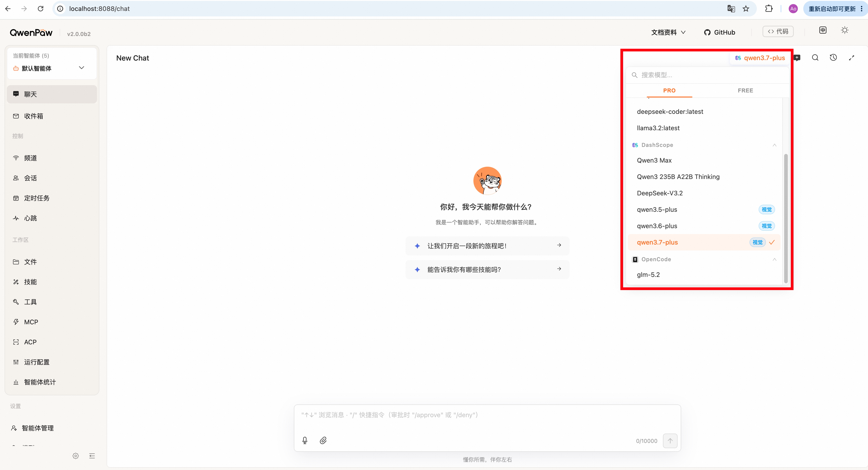
Task: Open the Inbox (收件箱) page
Action: [x=52, y=116]
